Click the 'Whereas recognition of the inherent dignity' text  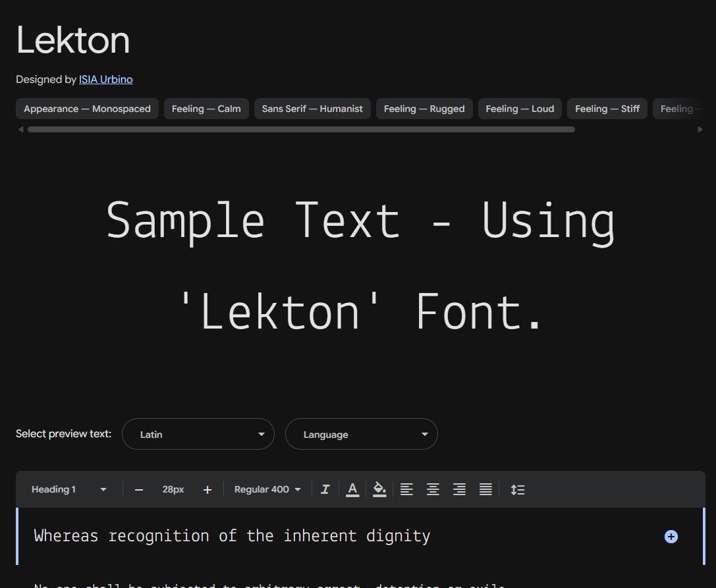click(232, 536)
